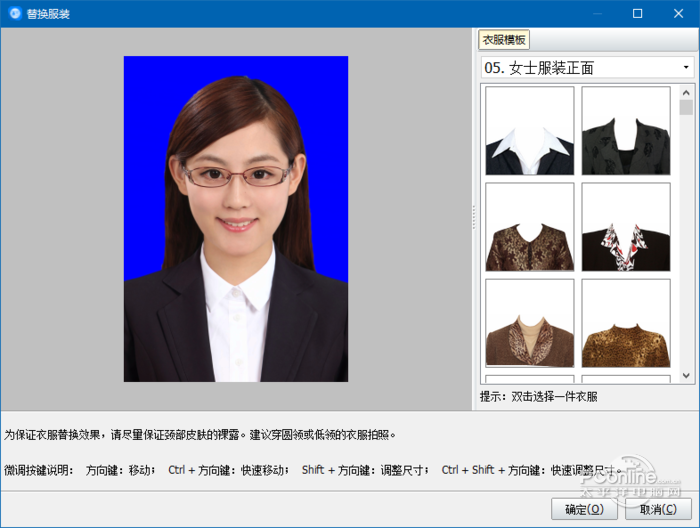Open the 05. 女士服装正面 category dropdown
700x528 pixels.
(x=588, y=68)
